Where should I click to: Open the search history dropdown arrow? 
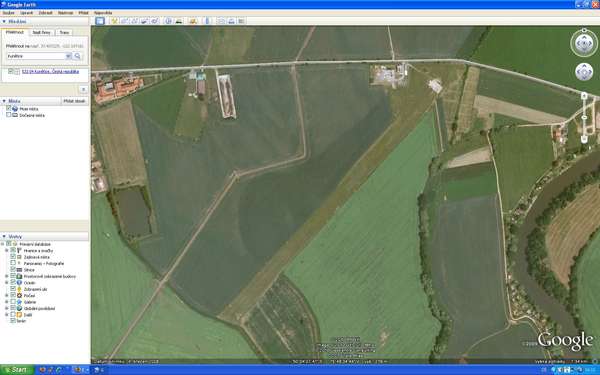68,56
